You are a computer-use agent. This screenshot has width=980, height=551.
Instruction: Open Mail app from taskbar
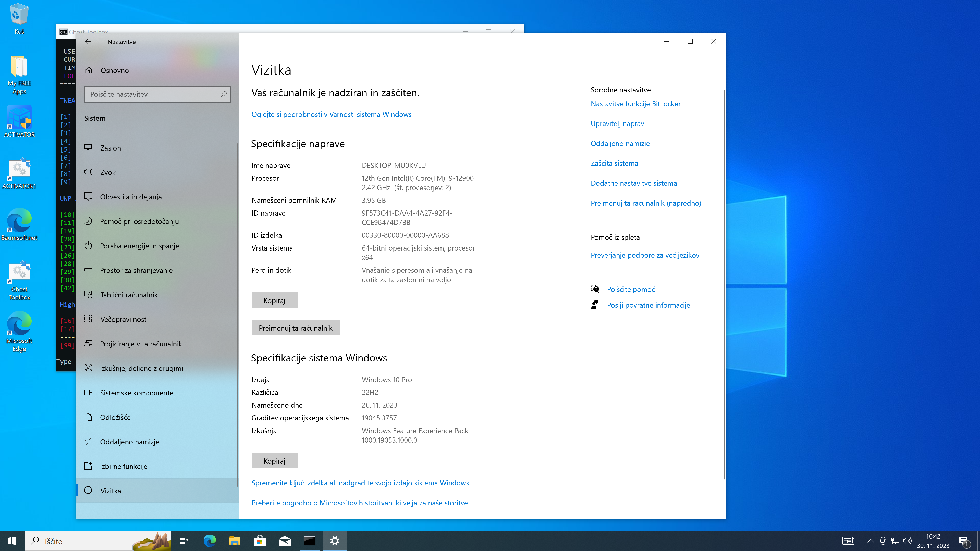pos(285,541)
